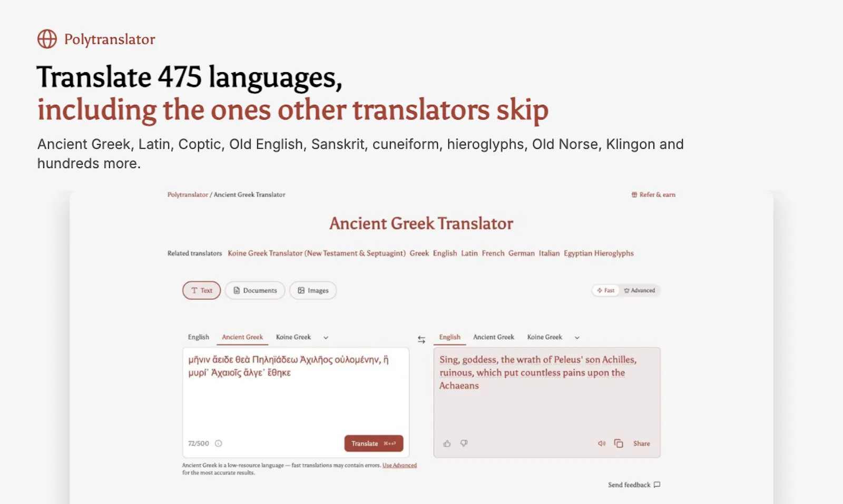
Task: Select Koine Greek as target language
Action: [545, 337]
